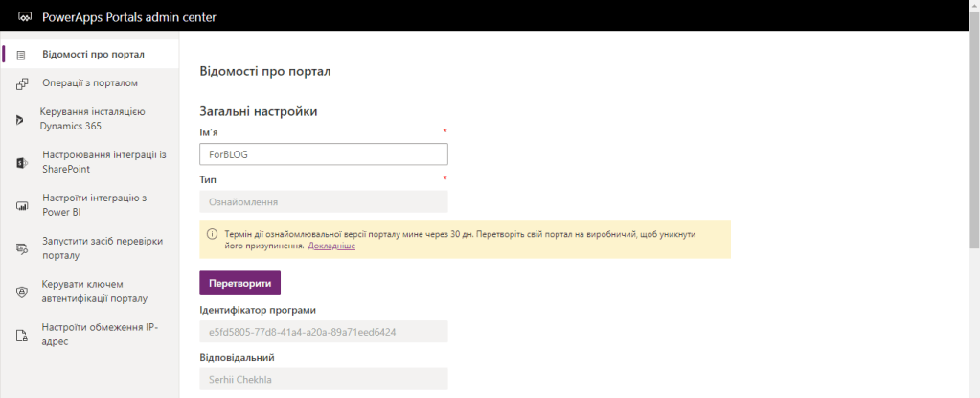The image size is (980, 398).
Task: Click the Ідентифікатор програми field
Action: tap(323, 332)
